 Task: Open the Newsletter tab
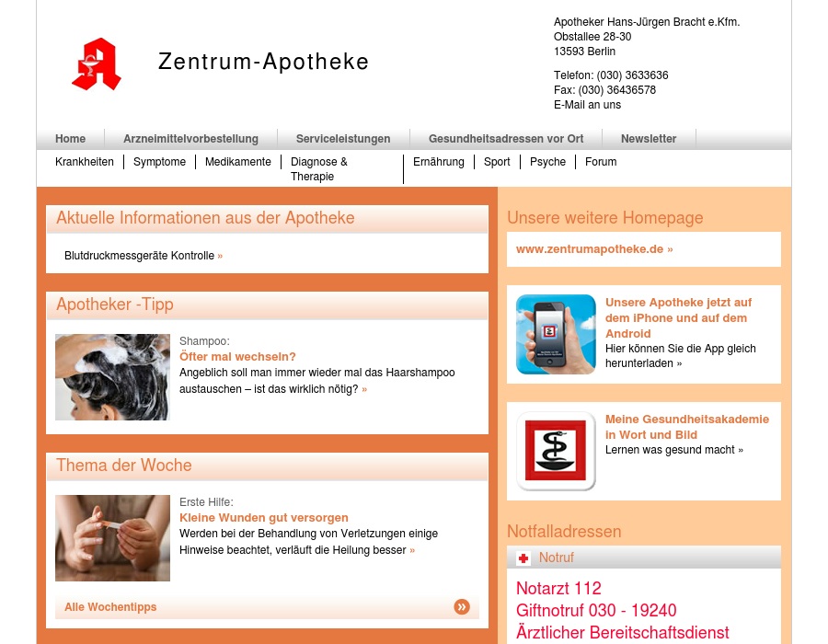649,139
